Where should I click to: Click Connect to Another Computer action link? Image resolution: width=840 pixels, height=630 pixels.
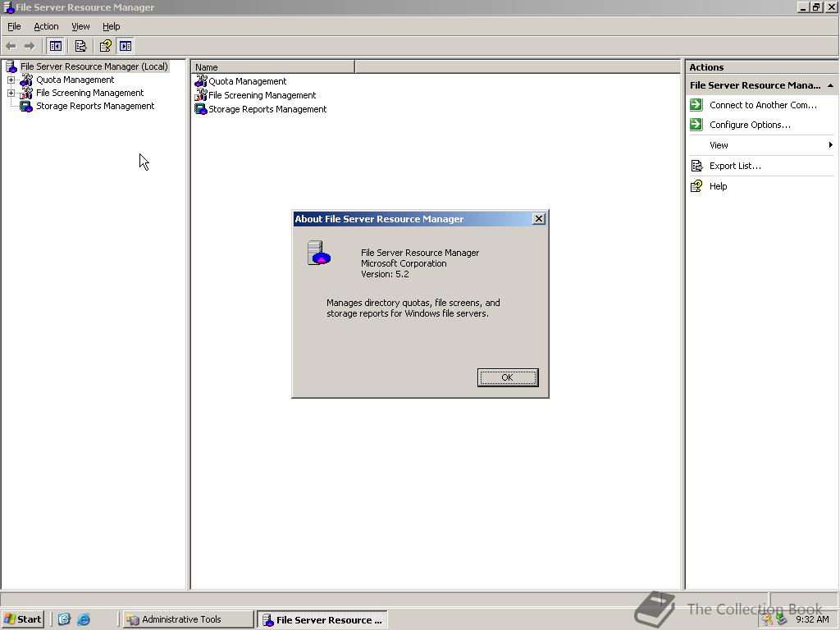[x=763, y=105]
